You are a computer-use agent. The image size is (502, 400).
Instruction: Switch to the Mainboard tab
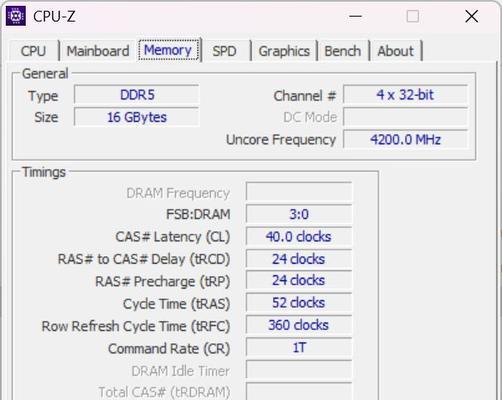point(98,51)
